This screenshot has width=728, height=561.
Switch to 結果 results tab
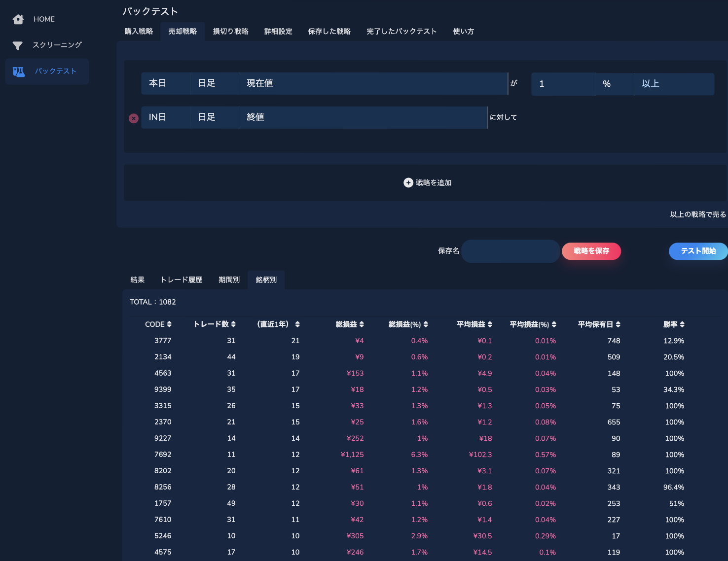pyautogui.click(x=137, y=280)
